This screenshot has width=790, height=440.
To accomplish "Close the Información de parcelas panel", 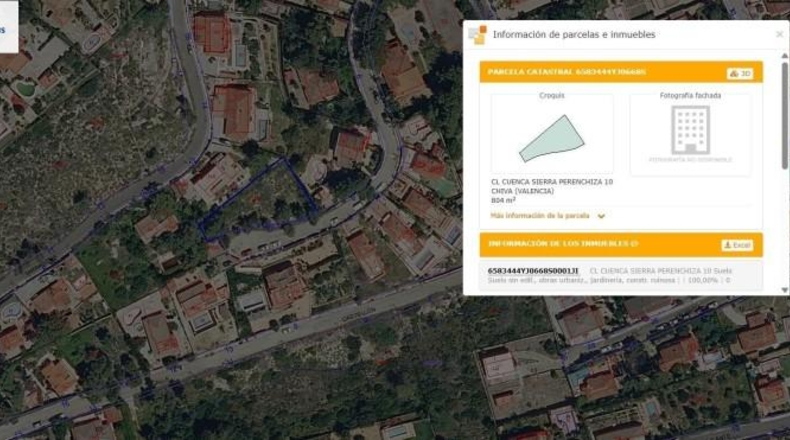I will point(779,34).
